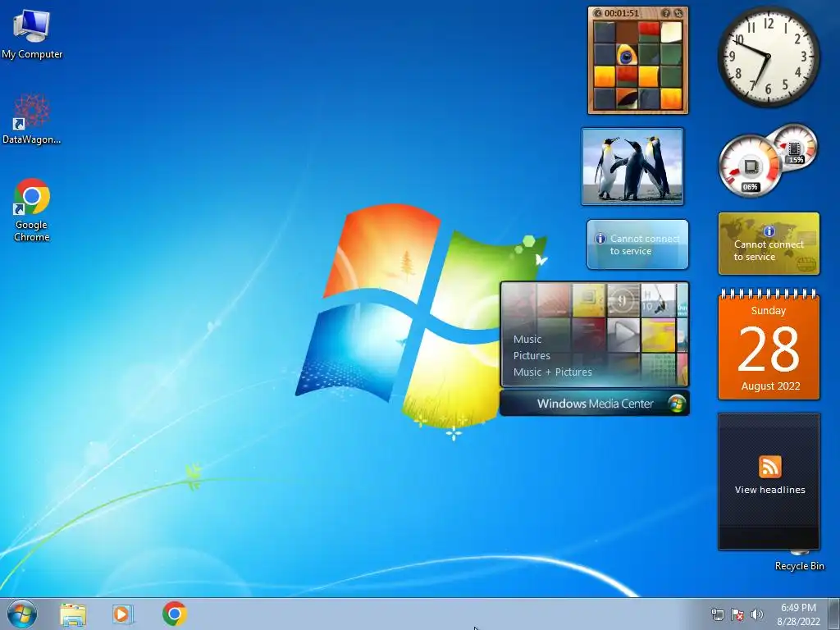Image resolution: width=840 pixels, height=630 pixels.
Task: Select Music in Media Center gadget
Action: coord(527,339)
